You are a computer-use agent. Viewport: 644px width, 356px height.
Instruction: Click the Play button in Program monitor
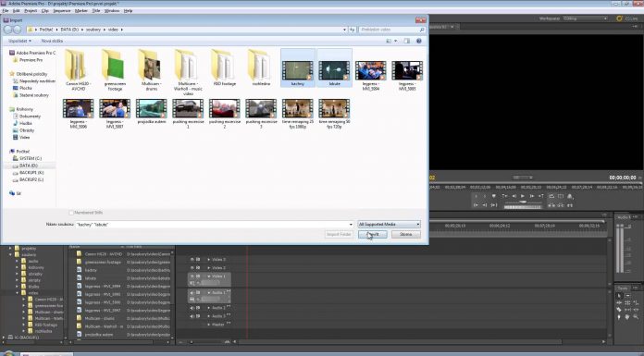[x=523, y=197]
